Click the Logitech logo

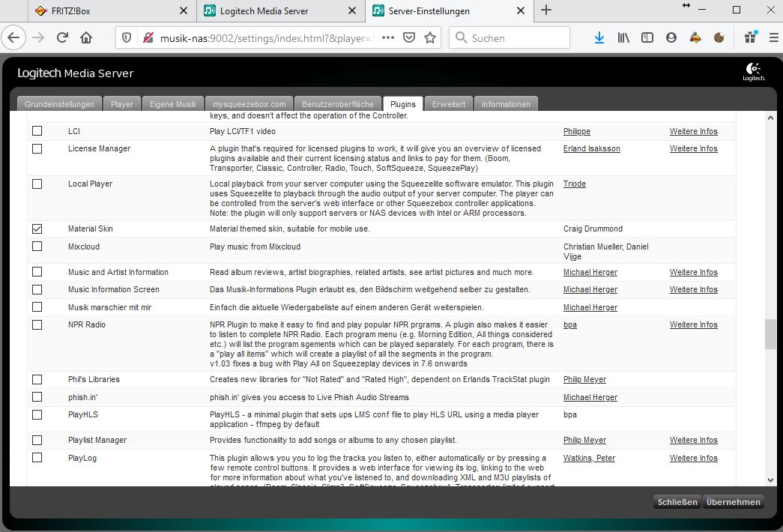click(754, 72)
